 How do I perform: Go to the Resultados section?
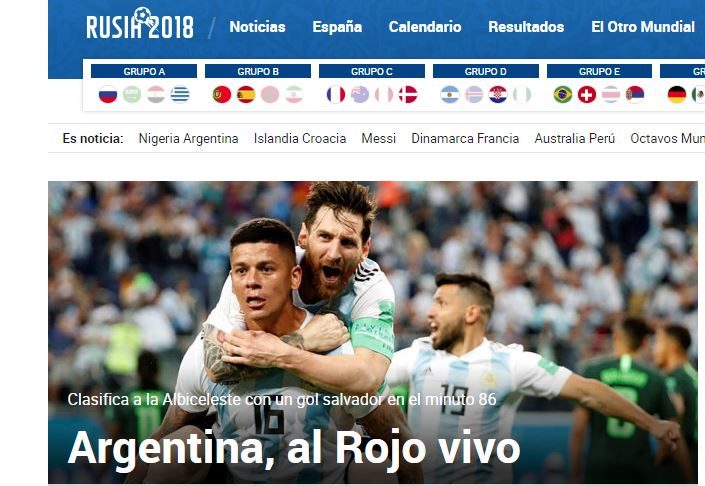(x=526, y=27)
